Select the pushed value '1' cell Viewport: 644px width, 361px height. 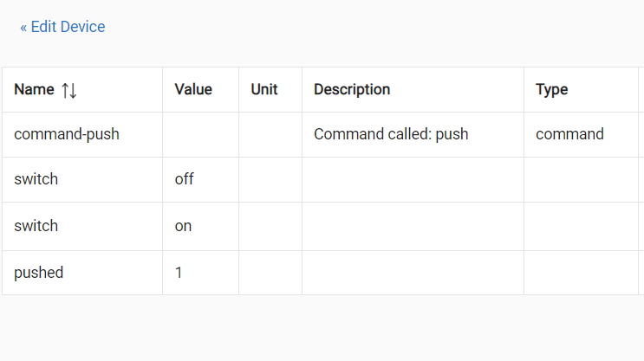tap(179, 273)
